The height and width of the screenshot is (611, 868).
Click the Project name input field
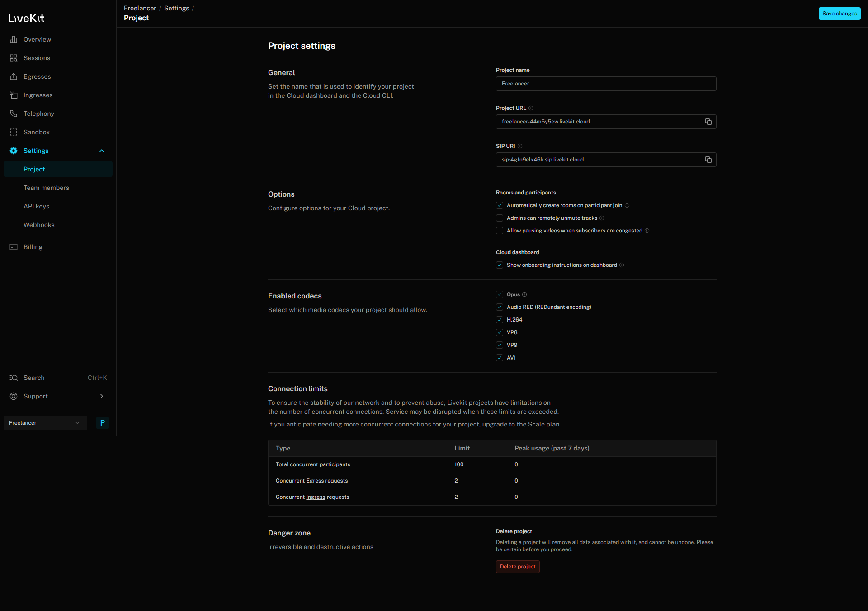point(606,84)
